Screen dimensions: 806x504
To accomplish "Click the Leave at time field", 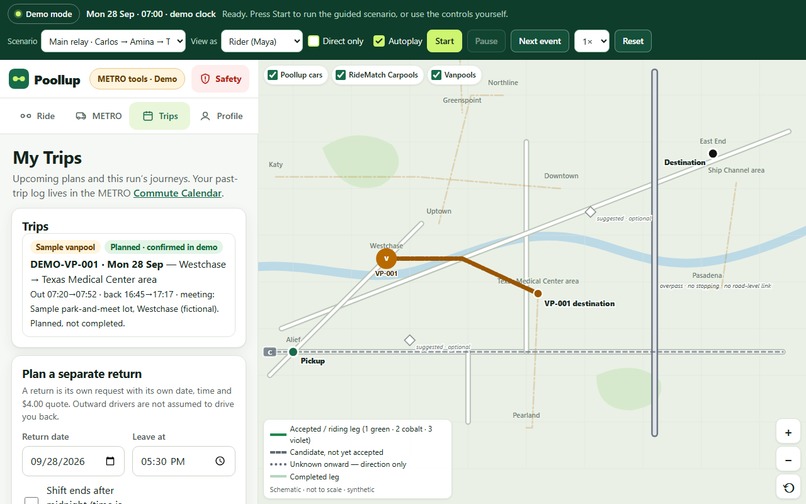I will click(x=184, y=461).
